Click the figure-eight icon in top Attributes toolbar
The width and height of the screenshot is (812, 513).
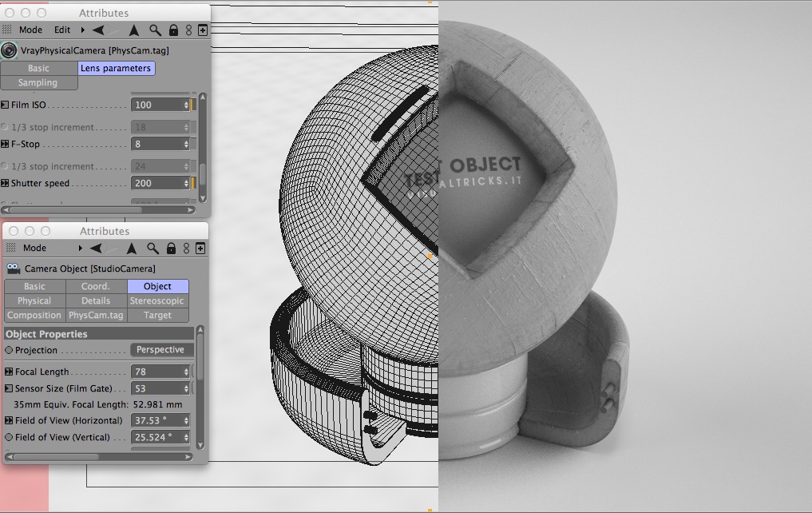pyautogui.click(x=188, y=30)
